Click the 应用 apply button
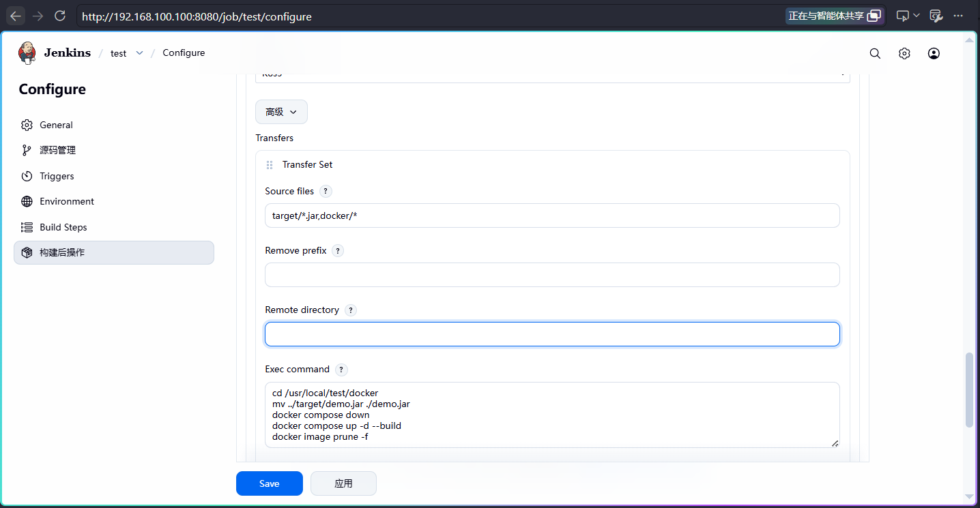The image size is (980, 508). [x=343, y=483]
